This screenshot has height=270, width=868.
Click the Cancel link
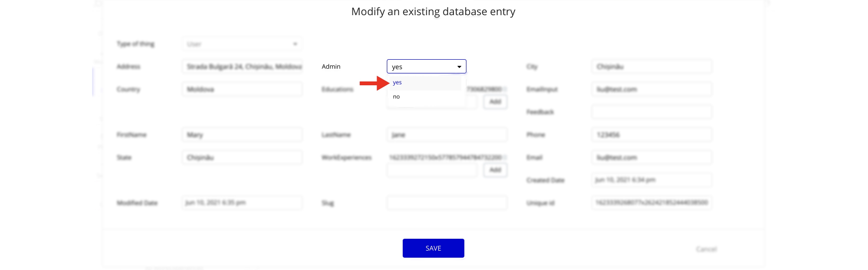click(706, 249)
